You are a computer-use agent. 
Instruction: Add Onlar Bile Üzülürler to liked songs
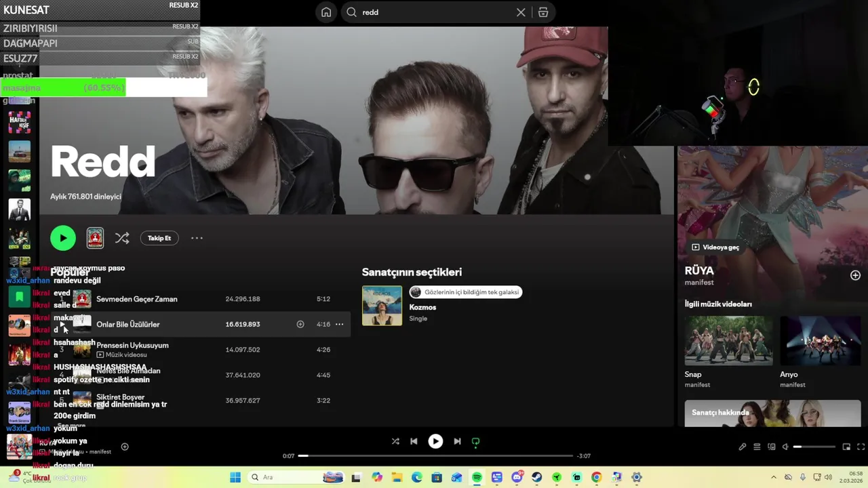[300, 324]
